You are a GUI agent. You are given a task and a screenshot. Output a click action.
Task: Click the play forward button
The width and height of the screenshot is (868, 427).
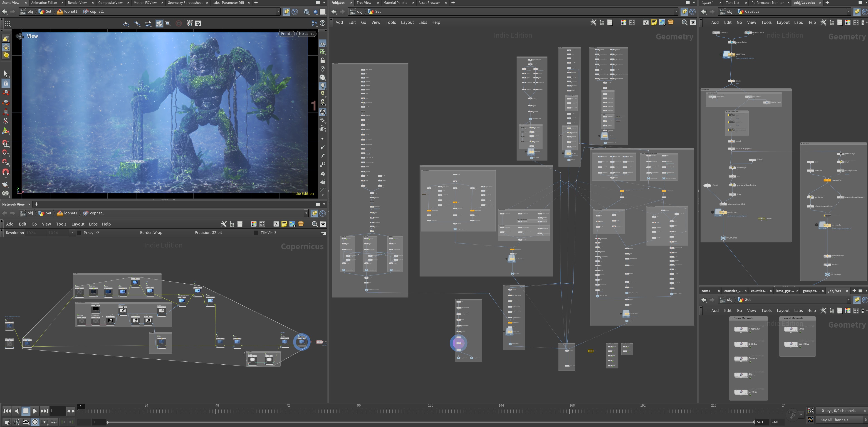35,411
